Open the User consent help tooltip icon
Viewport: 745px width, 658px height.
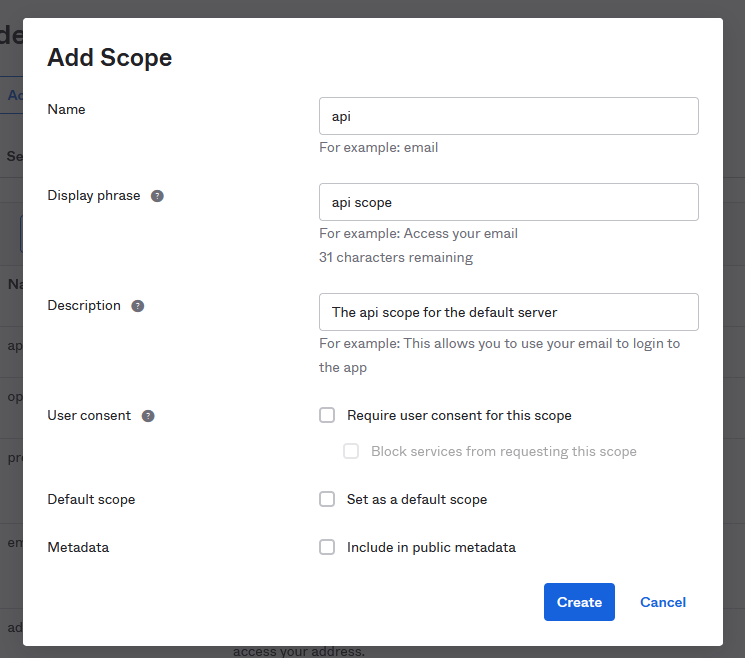[148, 416]
